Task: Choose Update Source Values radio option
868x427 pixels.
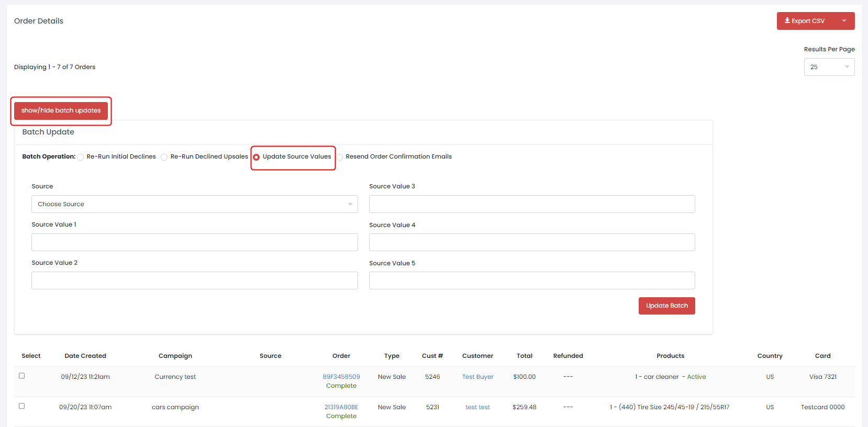Action: click(x=257, y=157)
